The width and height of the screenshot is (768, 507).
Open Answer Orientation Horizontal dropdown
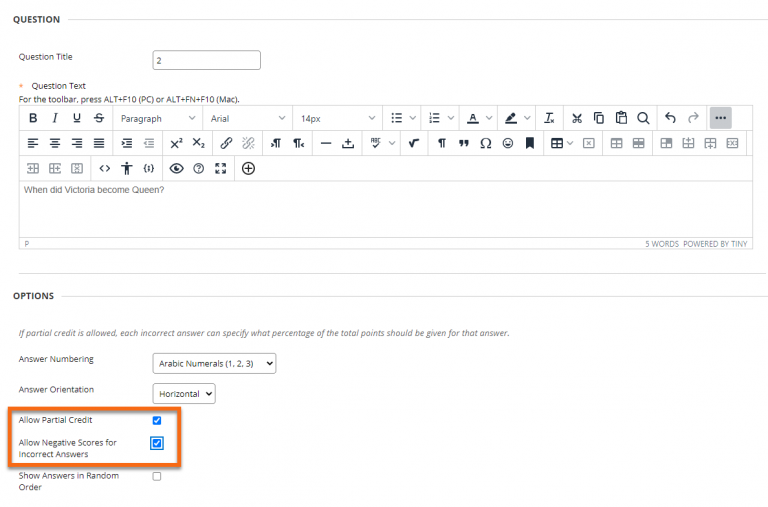[184, 394]
